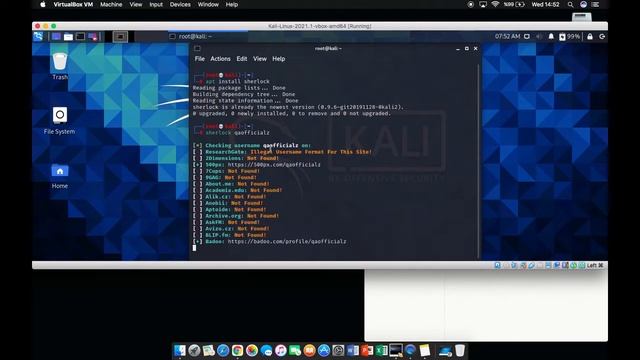Open Notification Center list icon
This screenshot has height=360, width=640.
(x=596, y=4)
